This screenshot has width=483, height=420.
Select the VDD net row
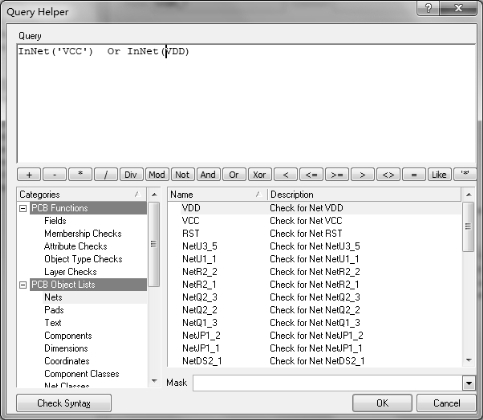point(314,208)
